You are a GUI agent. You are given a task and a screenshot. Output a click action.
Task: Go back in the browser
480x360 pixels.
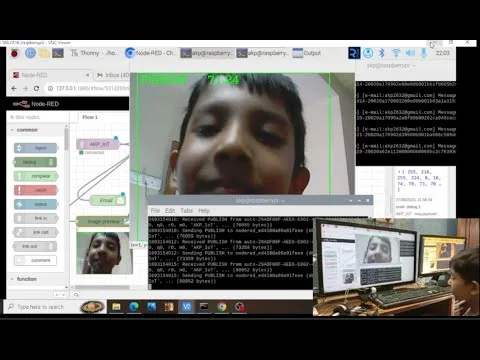pos(14,88)
